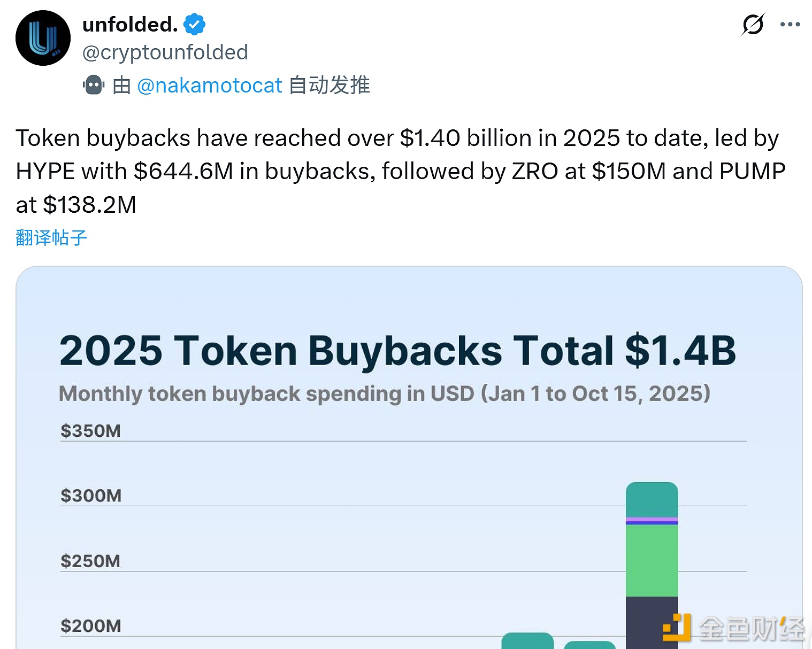Click the unfolded. profile avatar
The height and width of the screenshot is (649, 812).
pos(43,37)
